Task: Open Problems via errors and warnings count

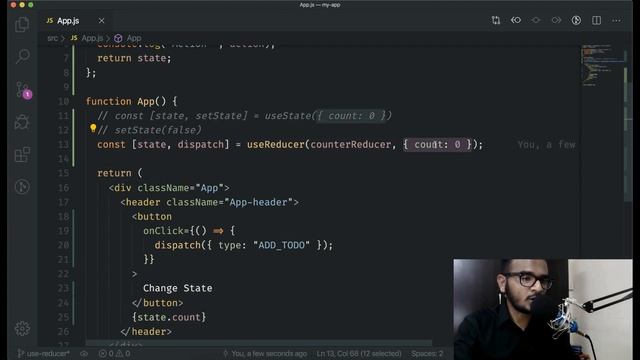Action: [115, 353]
